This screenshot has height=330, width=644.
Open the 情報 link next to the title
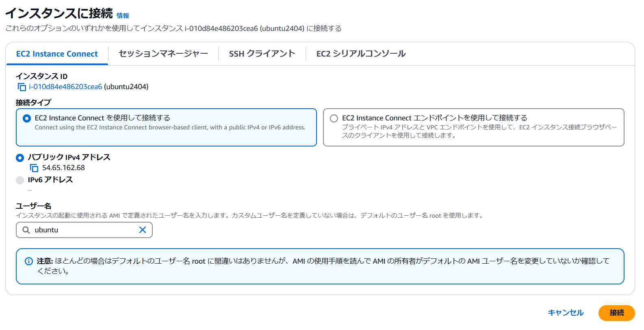point(123,15)
